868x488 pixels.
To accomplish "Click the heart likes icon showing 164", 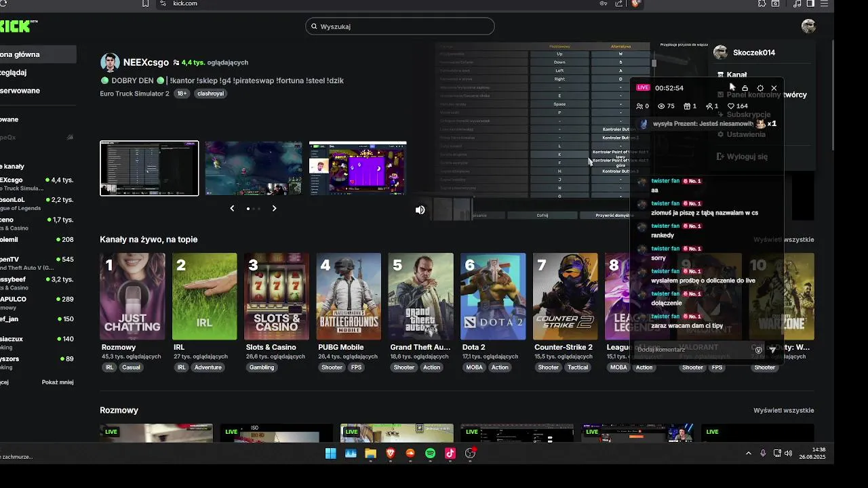I will (731, 106).
